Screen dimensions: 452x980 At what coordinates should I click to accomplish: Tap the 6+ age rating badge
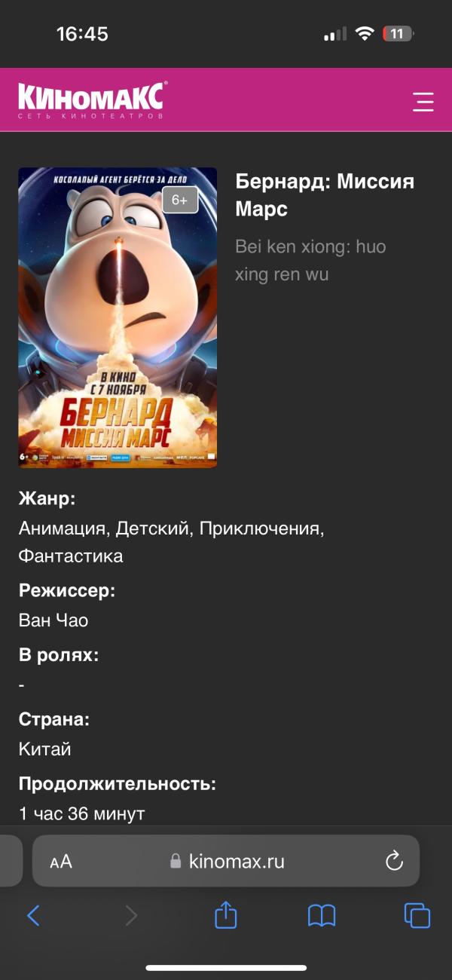pos(180,200)
